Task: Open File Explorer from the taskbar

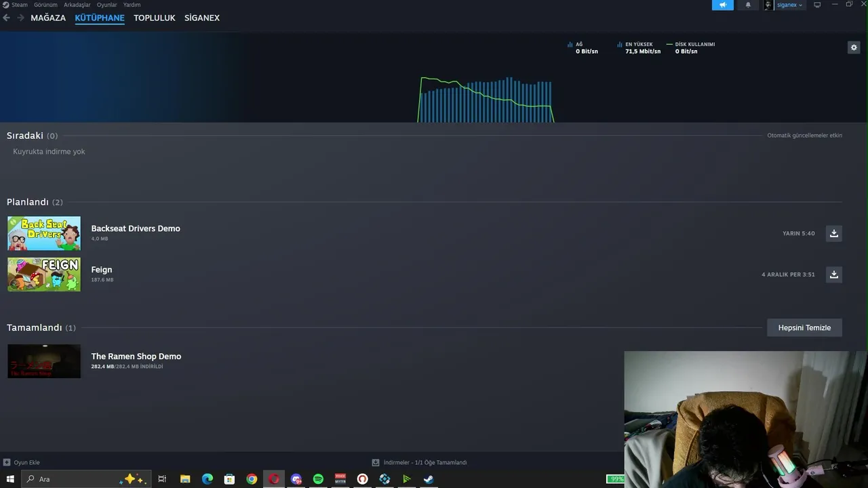Action: [185, 479]
